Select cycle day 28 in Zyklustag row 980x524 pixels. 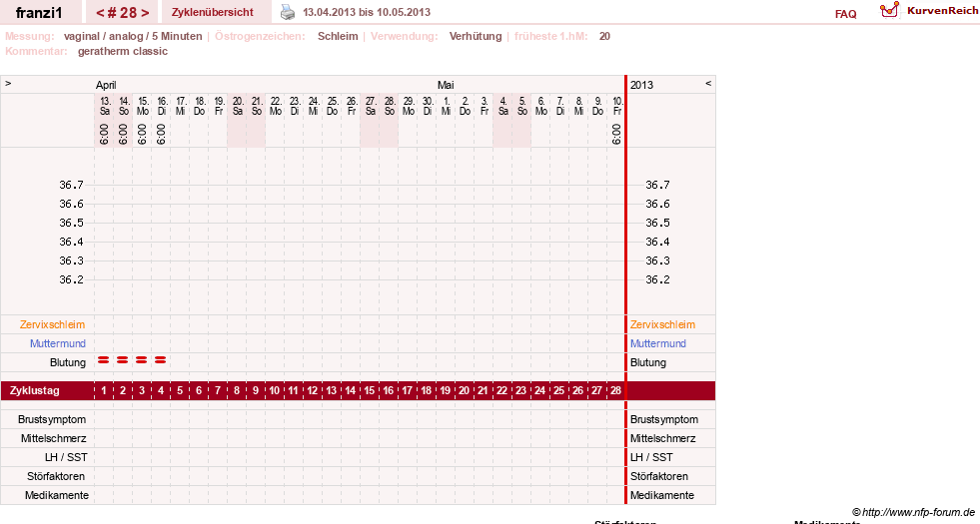tap(615, 391)
